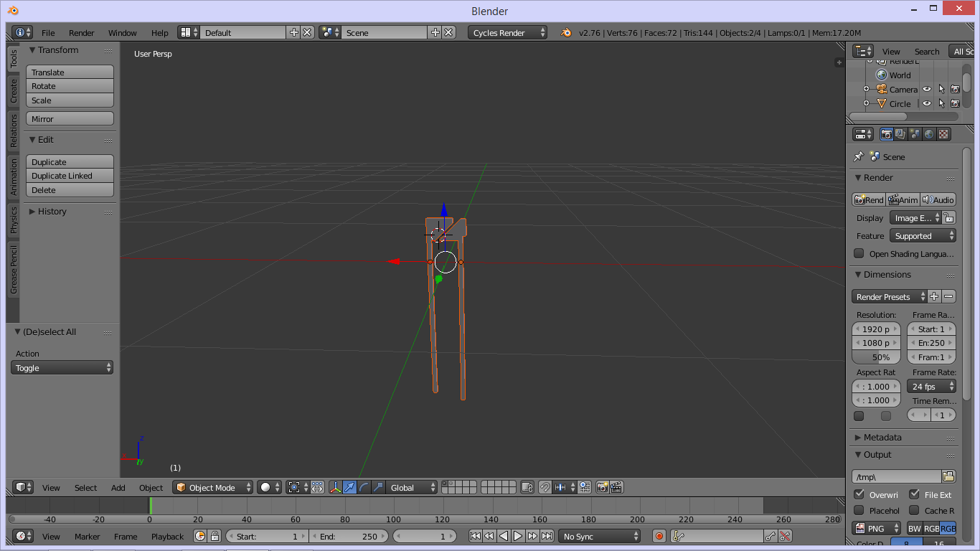Click the delete scene X icon
Viewport: 980px width, 551px height.
[448, 33]
